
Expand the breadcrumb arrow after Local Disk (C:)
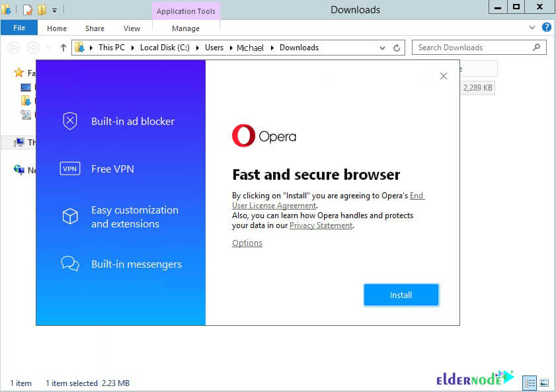[x=198, y=48]
